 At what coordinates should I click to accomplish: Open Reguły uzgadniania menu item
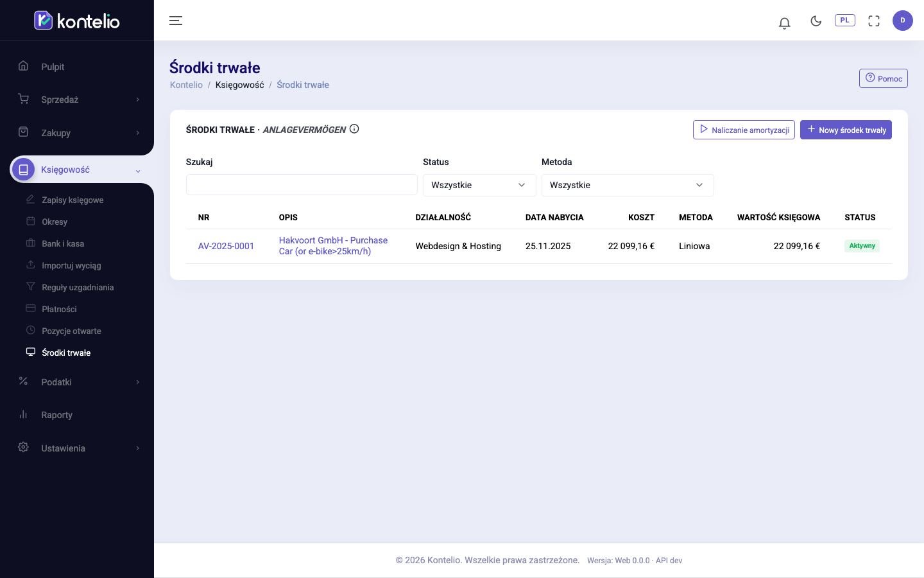click(x=78, y=287)
